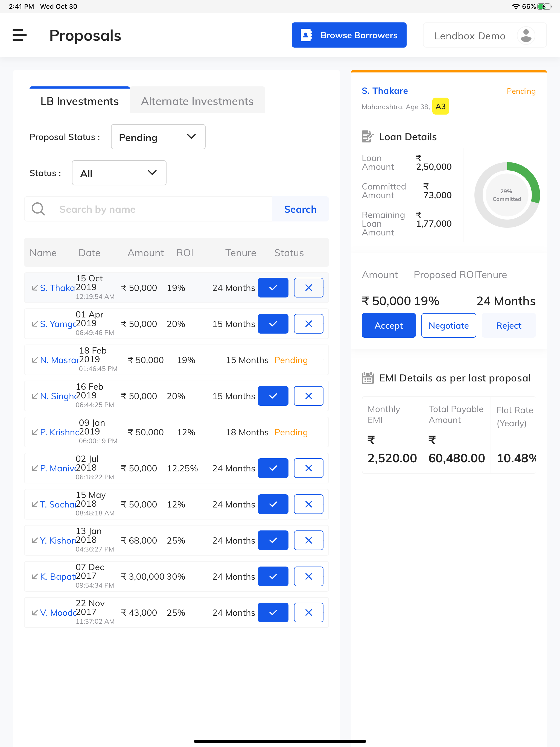Click Pending status of P. Krishnc row
The height and width of the screenshot is (747, 560).
291,432
